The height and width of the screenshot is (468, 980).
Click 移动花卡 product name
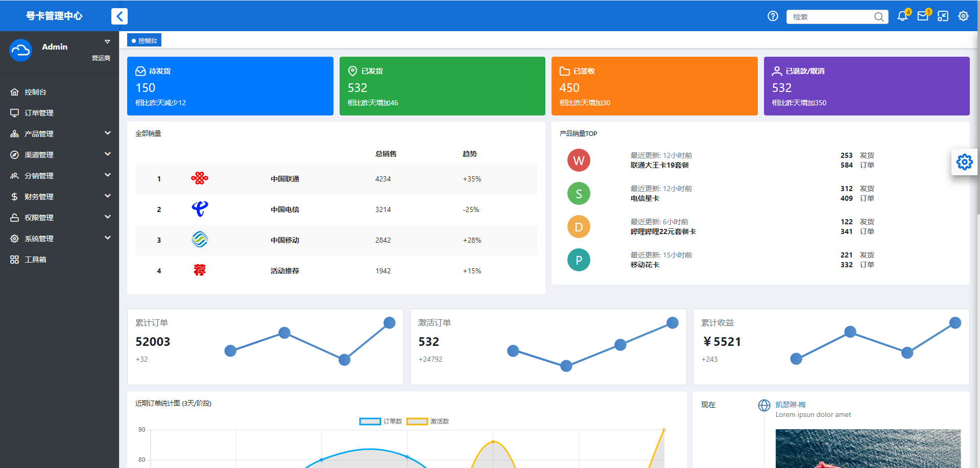tap(645, 265)
